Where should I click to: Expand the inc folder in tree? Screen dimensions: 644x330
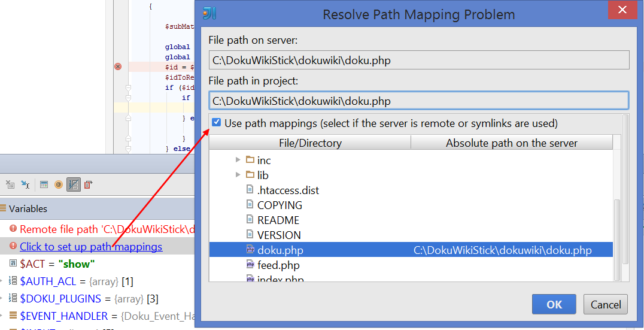(x=238, y=160)
